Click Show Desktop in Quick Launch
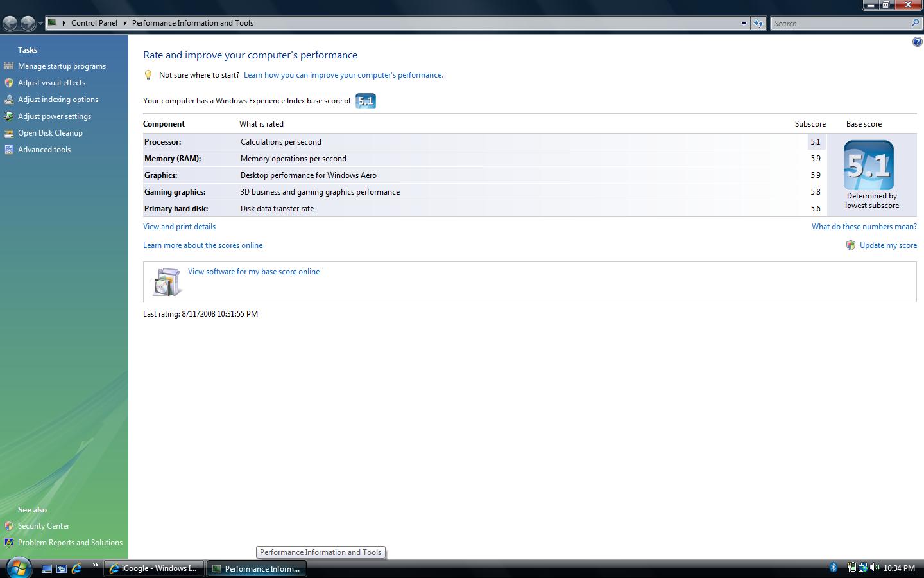 46,568
